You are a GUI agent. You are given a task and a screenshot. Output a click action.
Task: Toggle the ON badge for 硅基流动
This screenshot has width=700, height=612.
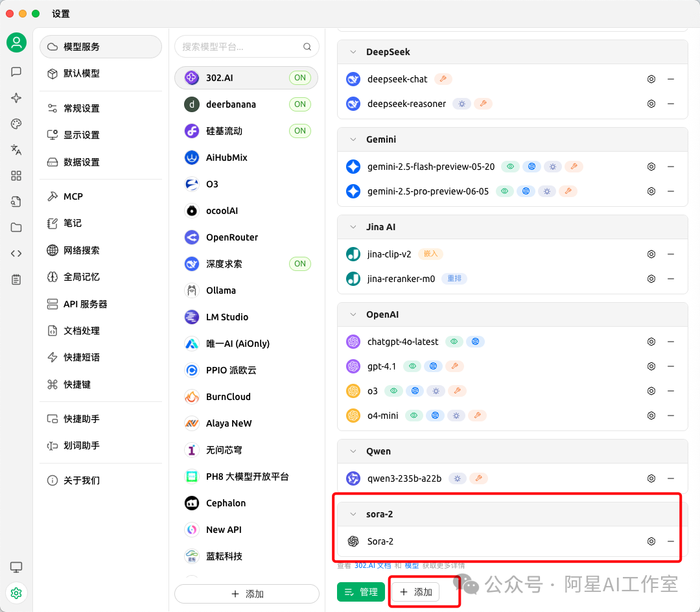point(300,131)
